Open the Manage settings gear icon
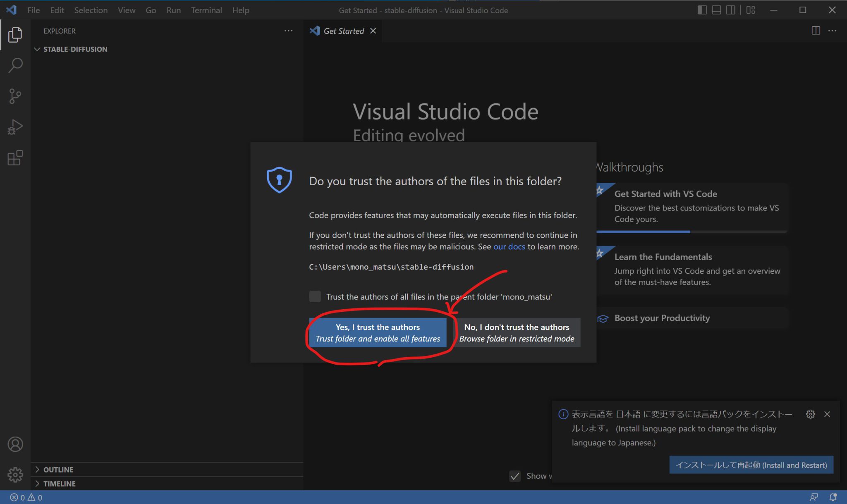The image size is (847, 504). (15, 475)
